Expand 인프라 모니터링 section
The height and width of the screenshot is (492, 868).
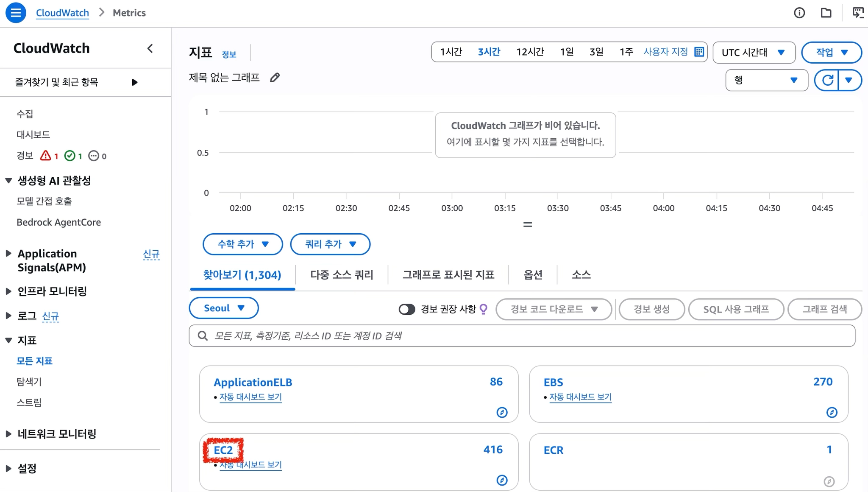click(x=8, y=291)
